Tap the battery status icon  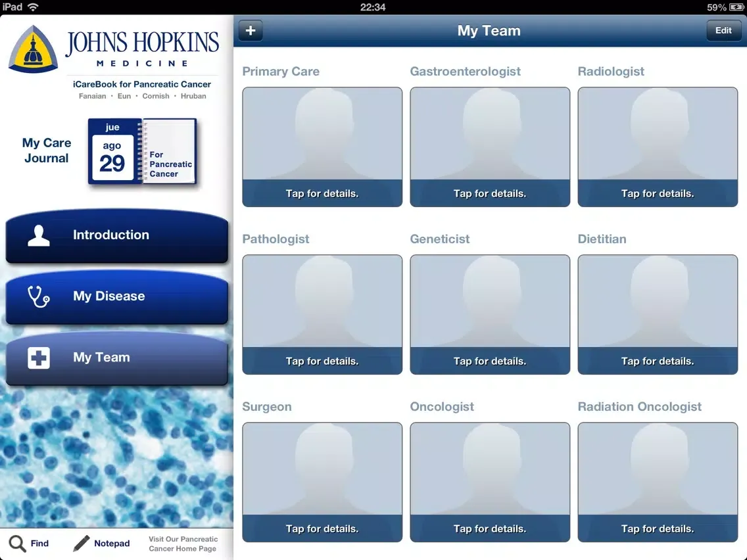point(736,7)
